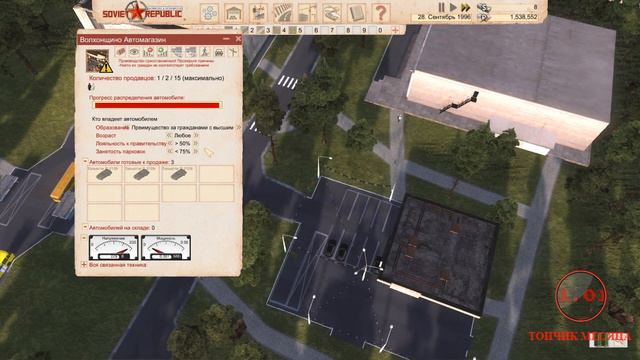
Task: Click the red car distribution progress bar
Action: point(157,105)
